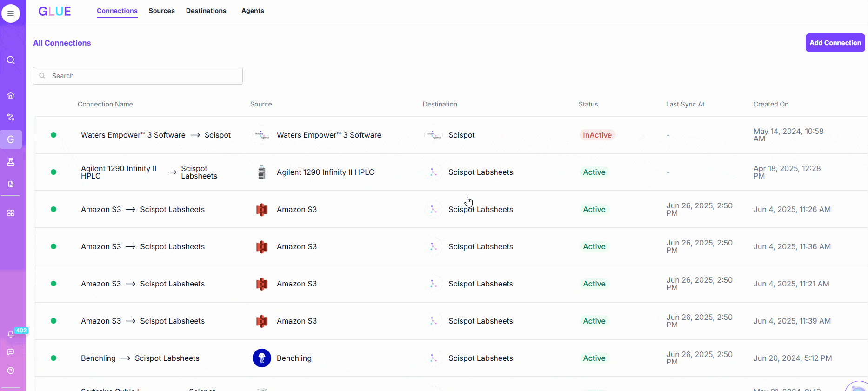868x391 pixels.
Task: Click Active badge in 11:21 AM Amazon row
Action: tap(594, 284)
